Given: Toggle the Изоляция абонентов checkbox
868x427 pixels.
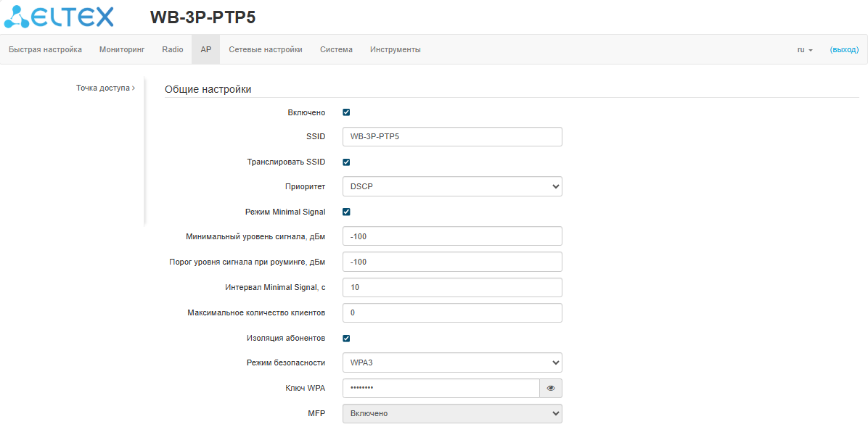Looking at the screenshot, I should [x=346, y=338].
